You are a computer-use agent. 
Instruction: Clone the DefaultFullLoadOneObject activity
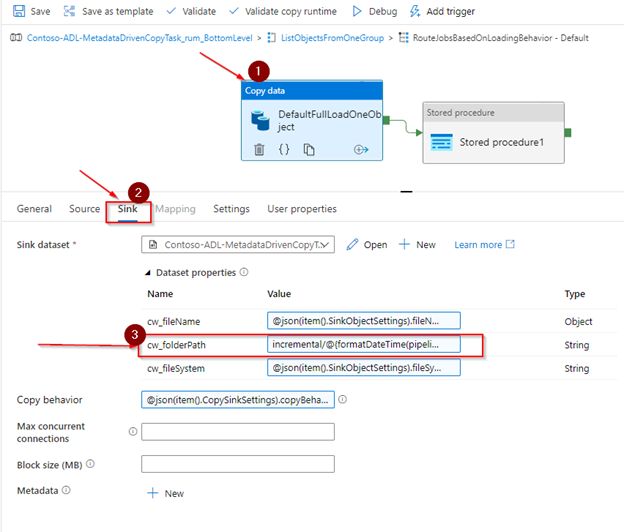point(309,150)
